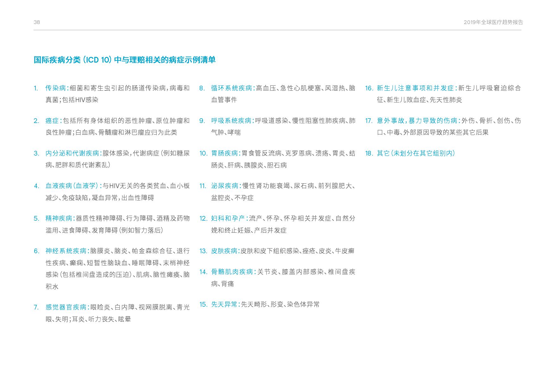Click the 癌症 category heading

(52, 121)
